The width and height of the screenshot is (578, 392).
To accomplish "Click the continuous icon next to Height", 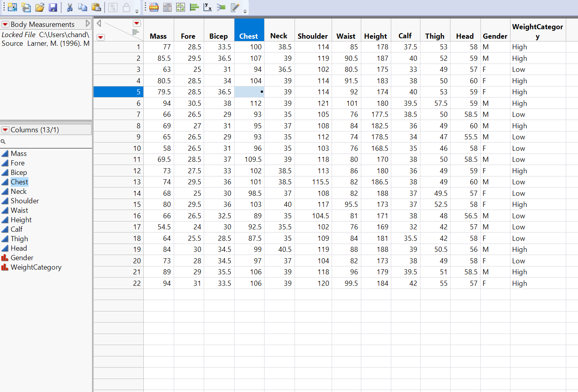I will click(5, 220).
